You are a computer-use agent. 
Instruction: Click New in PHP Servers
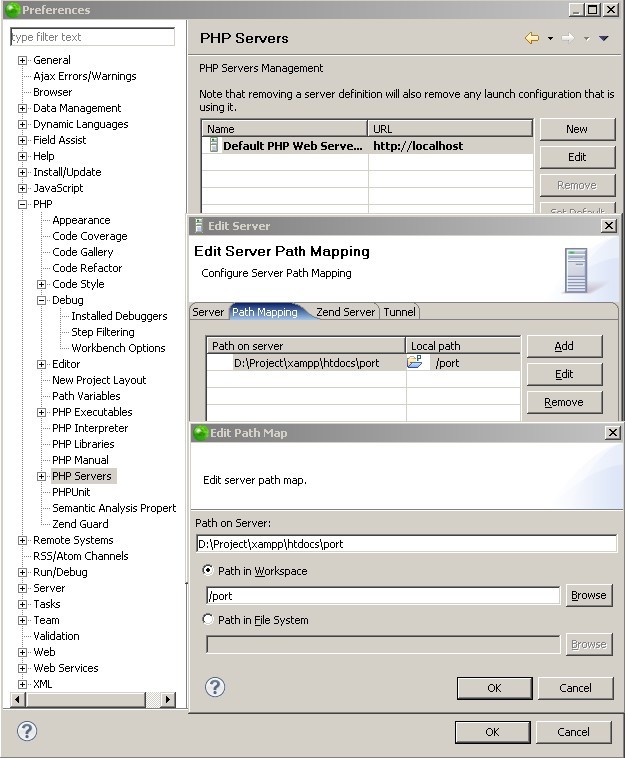577,129
